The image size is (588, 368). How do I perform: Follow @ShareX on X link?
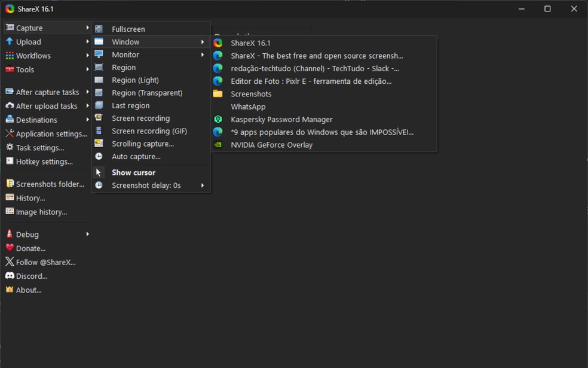(x=45, y=262)
